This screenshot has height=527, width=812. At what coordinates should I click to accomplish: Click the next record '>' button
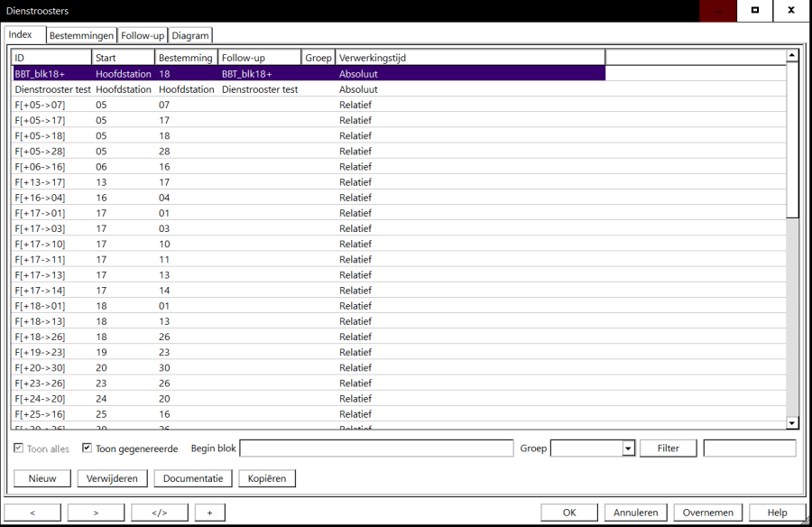[96, 513]
